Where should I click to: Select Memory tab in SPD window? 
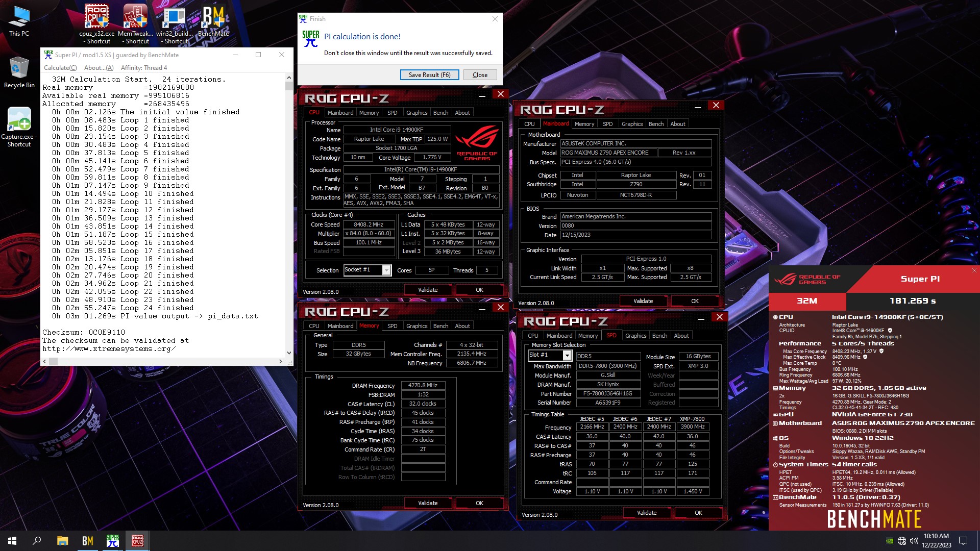tap(588, 336)
